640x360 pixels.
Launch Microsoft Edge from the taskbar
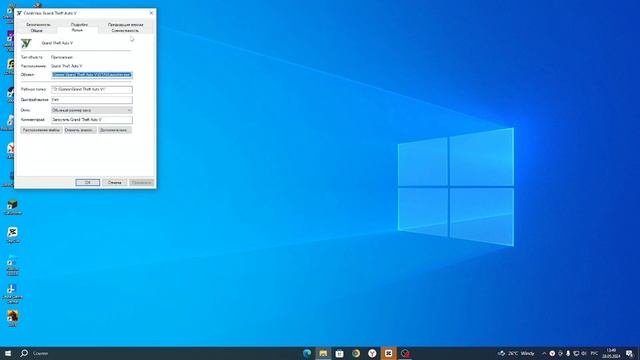pos(307,353)
